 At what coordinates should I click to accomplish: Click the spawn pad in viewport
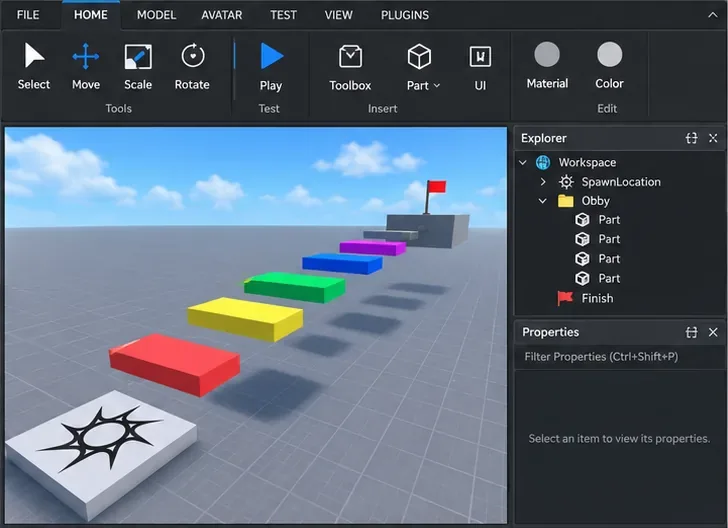[x=100, y=453]
